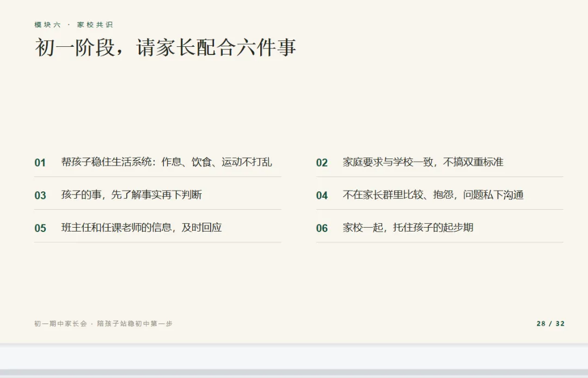Select item number 03

click(x=40, y=196)
